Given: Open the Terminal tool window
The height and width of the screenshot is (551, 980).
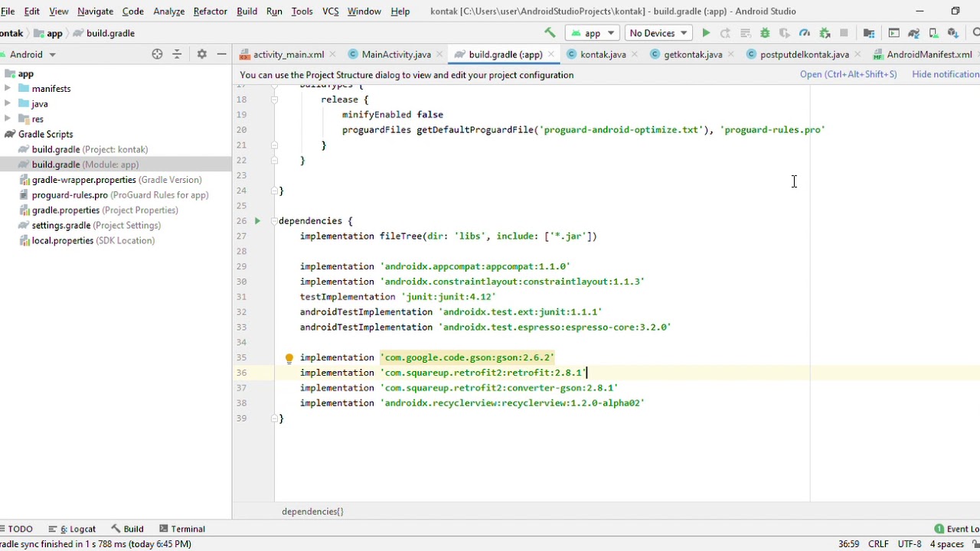Looking at the screenshot, I should pyautogui.click(x=181, y=529).
